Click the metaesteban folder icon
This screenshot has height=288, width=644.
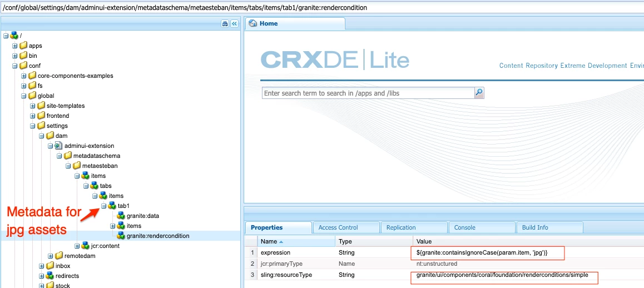coord(77,166)
